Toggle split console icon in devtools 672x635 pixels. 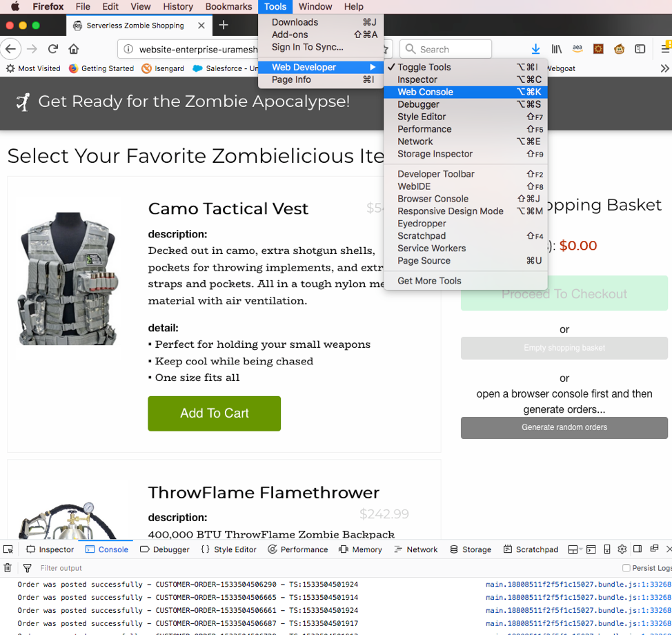[x=591, y=549]
